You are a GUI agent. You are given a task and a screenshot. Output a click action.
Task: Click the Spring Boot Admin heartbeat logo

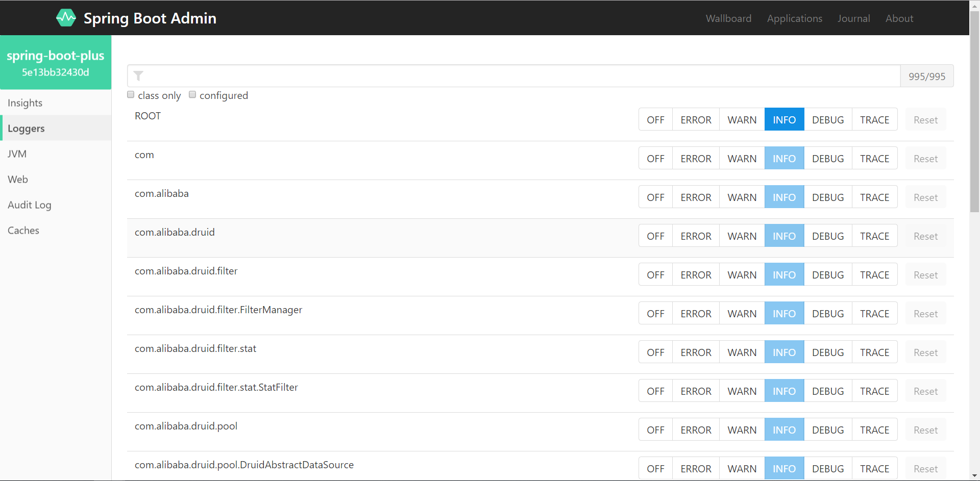coord(66,18)
